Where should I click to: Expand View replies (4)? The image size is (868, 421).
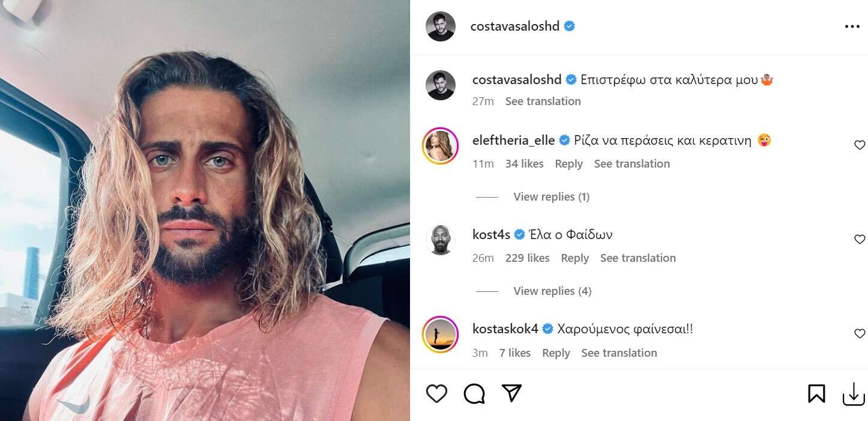click(x=552, y=291)
